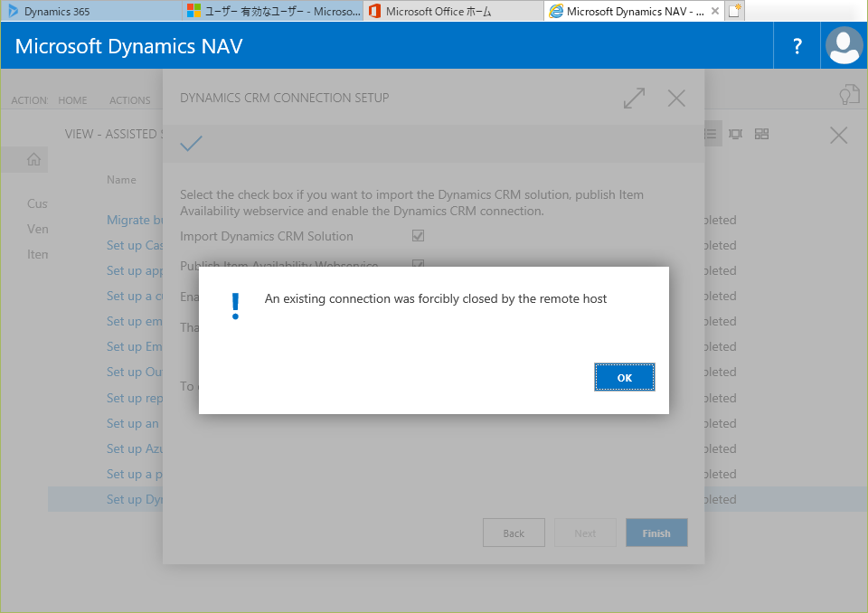Click the lightbulb Tell Me icon
Screen dimensions: 868x613
(849, 95)
